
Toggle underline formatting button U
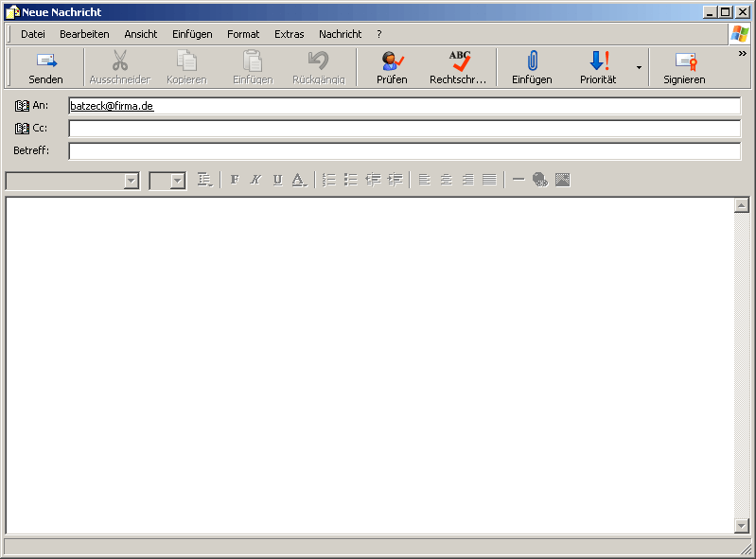(x=277, y=180)
